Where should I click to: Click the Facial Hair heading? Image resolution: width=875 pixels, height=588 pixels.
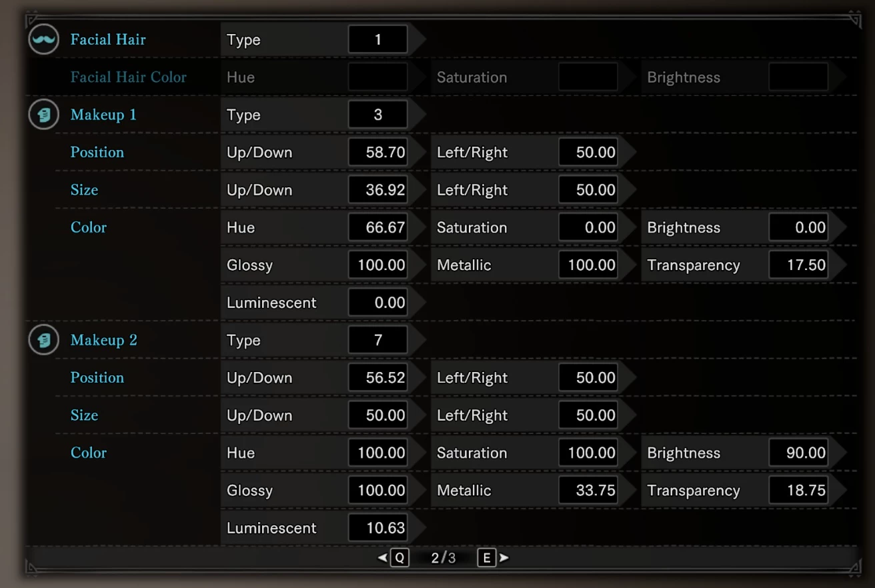(x=108, y=40)
